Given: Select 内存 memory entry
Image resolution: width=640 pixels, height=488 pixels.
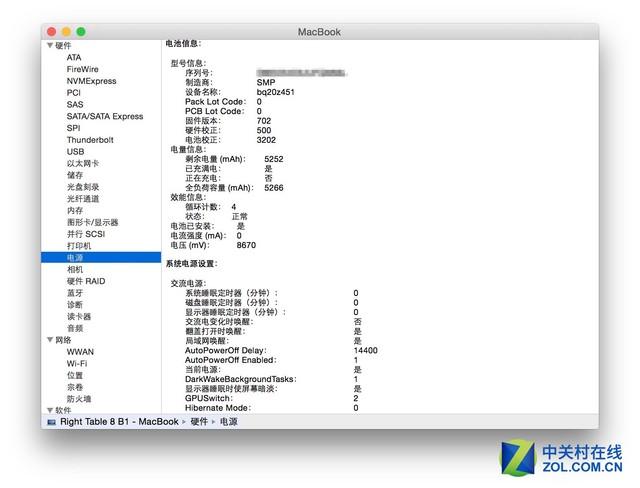Looking at the screenshot, I should [x=75, y=211].
